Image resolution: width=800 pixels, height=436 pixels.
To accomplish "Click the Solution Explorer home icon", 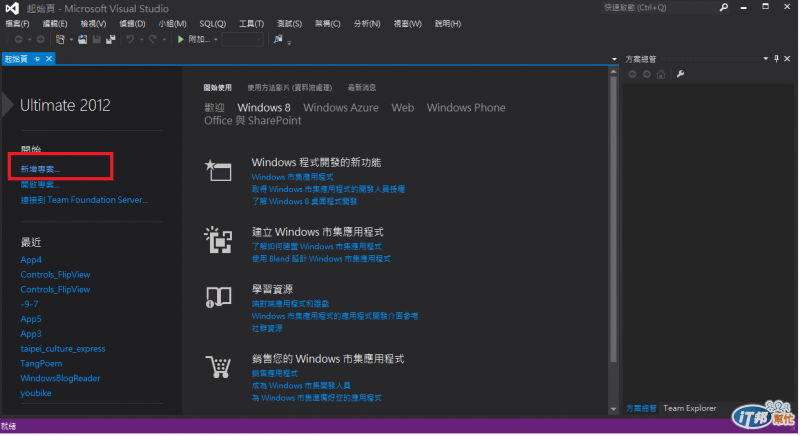I will (x=661, y=74).
